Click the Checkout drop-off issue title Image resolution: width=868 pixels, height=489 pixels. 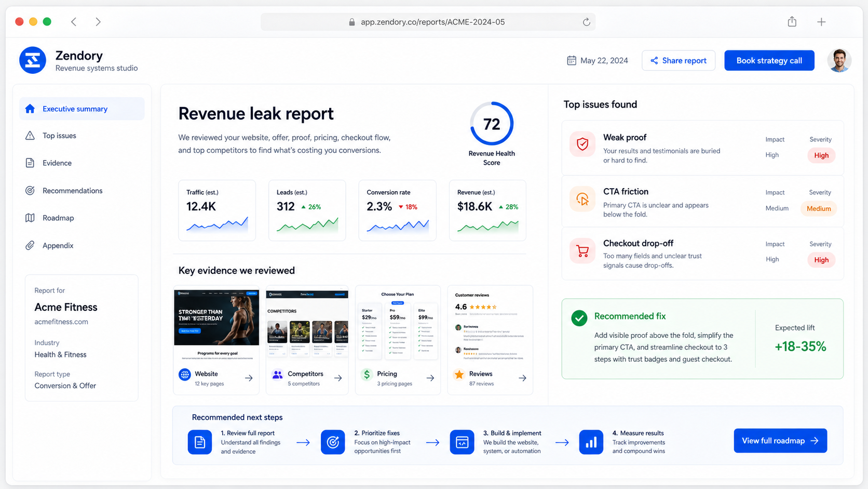(638, 243)
